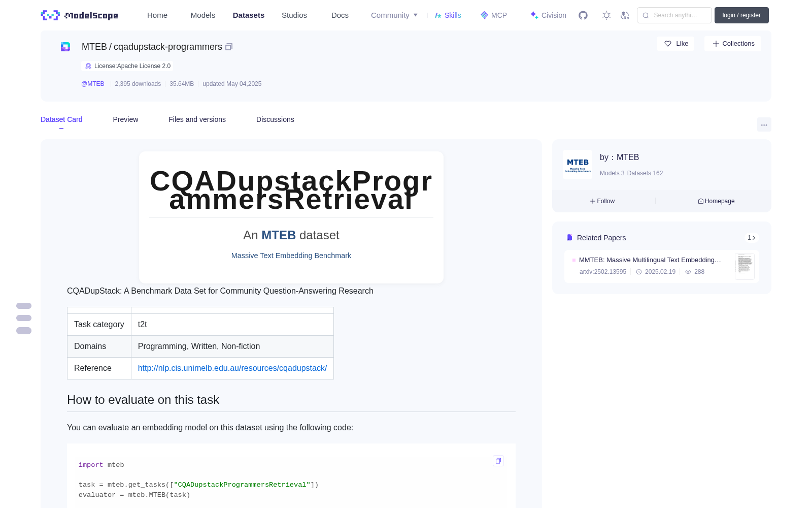Click the Skills sparkle icon
This screenshot has height=508, width=812.
[438, 15]
